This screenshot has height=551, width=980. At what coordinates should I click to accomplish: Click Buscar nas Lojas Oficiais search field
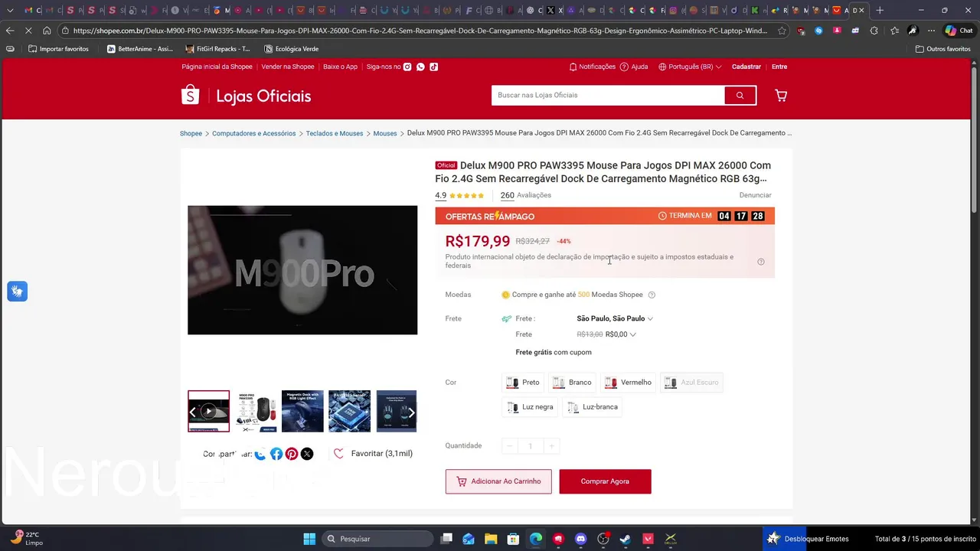pyautogui.click(x=608, y=96)
